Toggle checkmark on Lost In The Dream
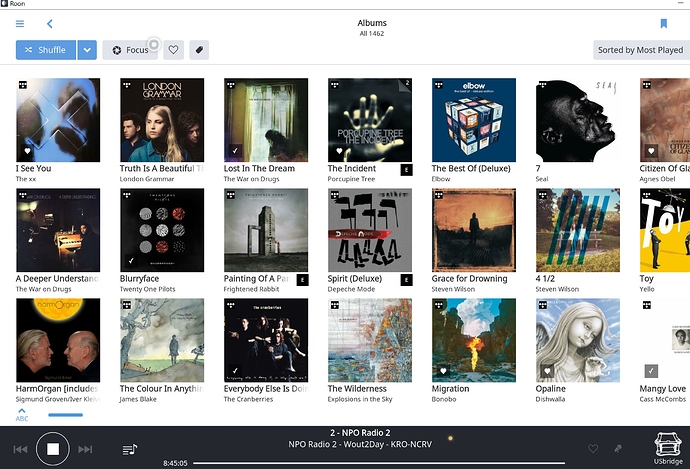 click(x=235, y=151)
